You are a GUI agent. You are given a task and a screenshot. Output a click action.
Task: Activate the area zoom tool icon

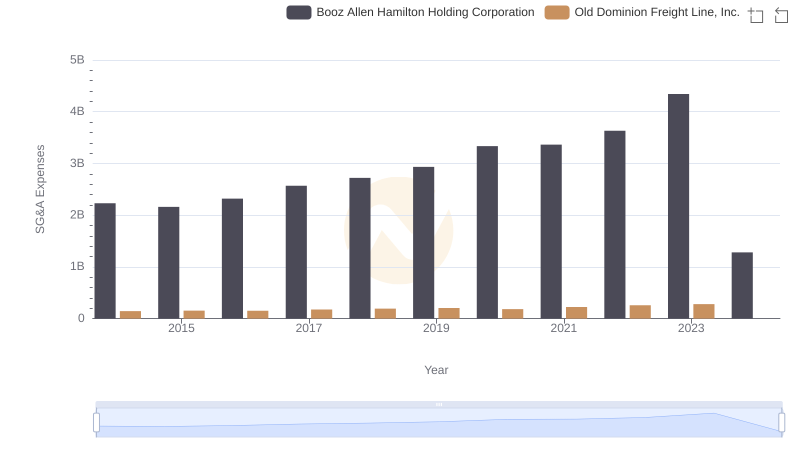point(756,15)
